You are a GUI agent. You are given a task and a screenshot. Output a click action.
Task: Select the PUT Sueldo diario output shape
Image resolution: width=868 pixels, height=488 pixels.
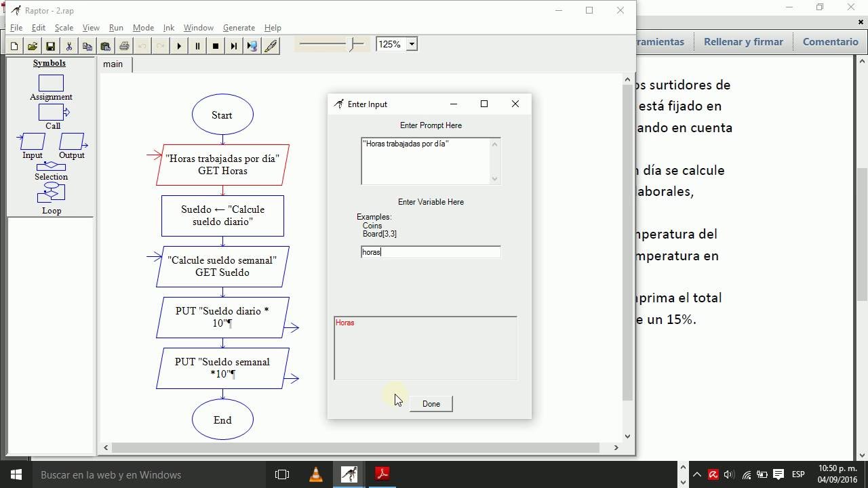click(x=222, y=317)
